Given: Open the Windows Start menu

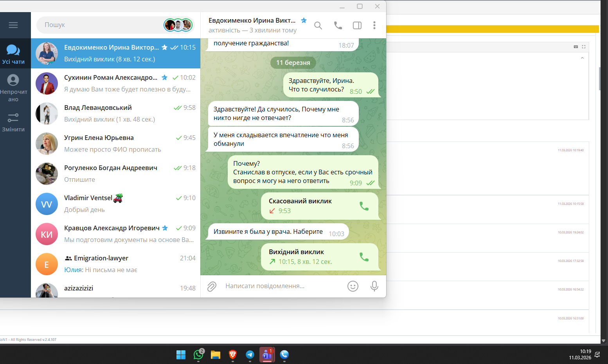Looking at the screenshot, I should coord(181,355).
